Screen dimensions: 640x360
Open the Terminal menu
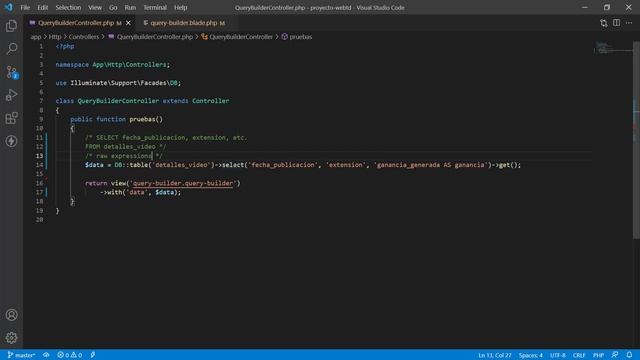(x=155, y=7)
